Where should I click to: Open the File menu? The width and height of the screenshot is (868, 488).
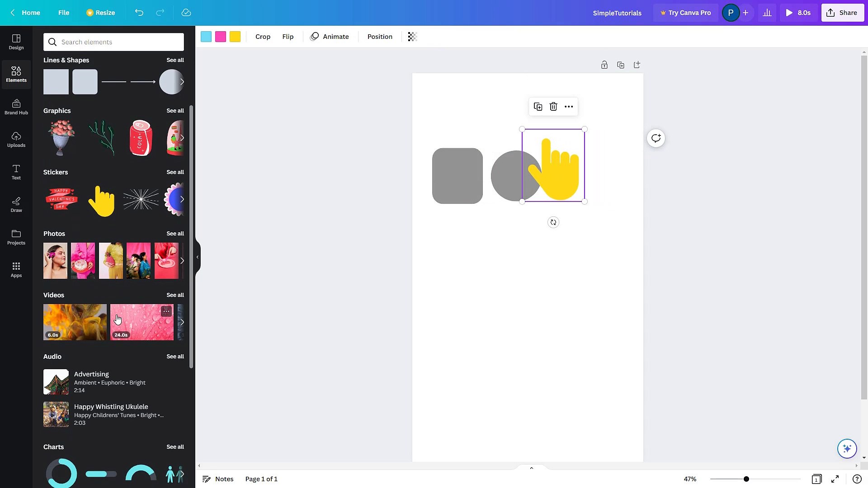click(64, 13)
